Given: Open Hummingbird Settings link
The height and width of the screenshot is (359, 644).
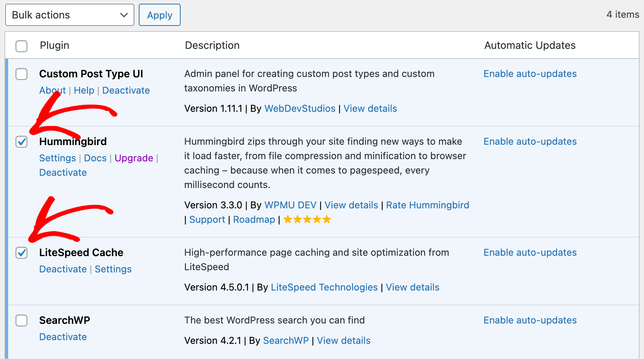Looking at the screenshot, I should (57, 158).
